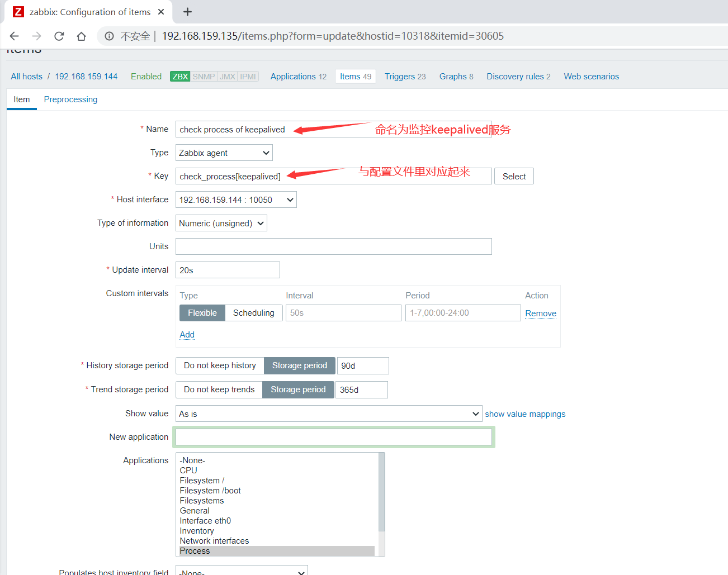Open the Show value dropdown
The height and width of the screenshot is (575, 728).
[329, 414]
